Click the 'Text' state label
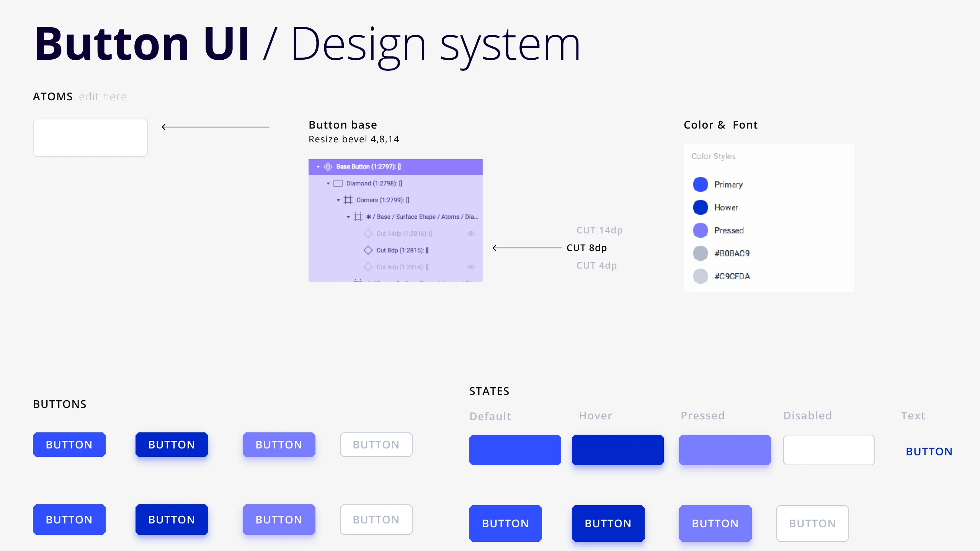Viewport: 980px width, 551px height. pos(913,416)
